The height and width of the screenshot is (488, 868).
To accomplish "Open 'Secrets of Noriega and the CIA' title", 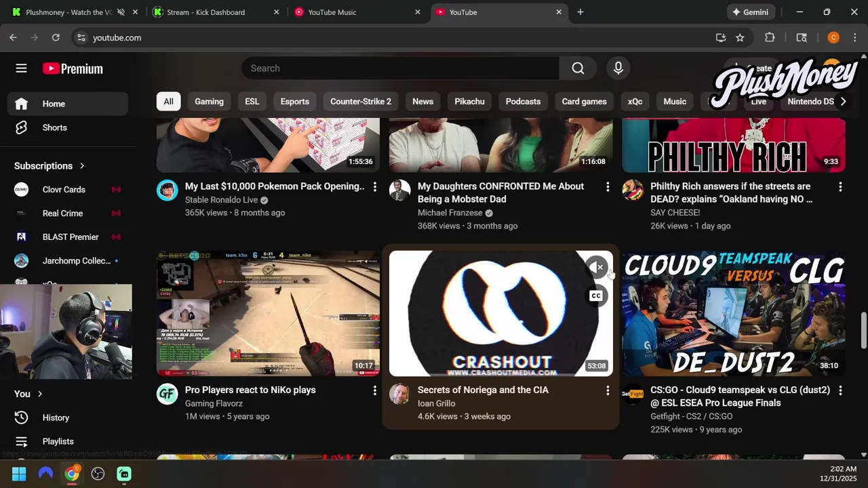I will pyautogui.click(x=483, y=390).
